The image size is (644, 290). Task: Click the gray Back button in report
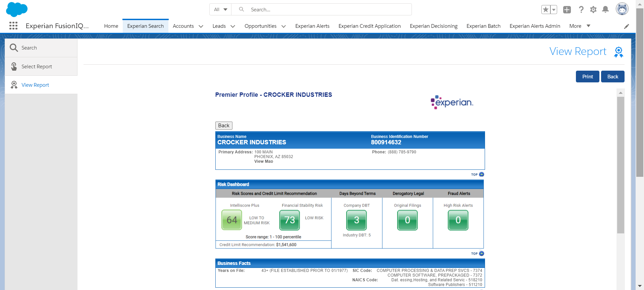click(224, 126)
